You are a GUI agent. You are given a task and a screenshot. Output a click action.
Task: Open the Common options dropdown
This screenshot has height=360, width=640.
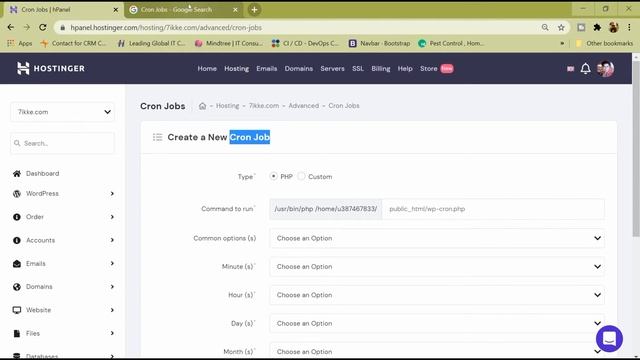(437, 238)
